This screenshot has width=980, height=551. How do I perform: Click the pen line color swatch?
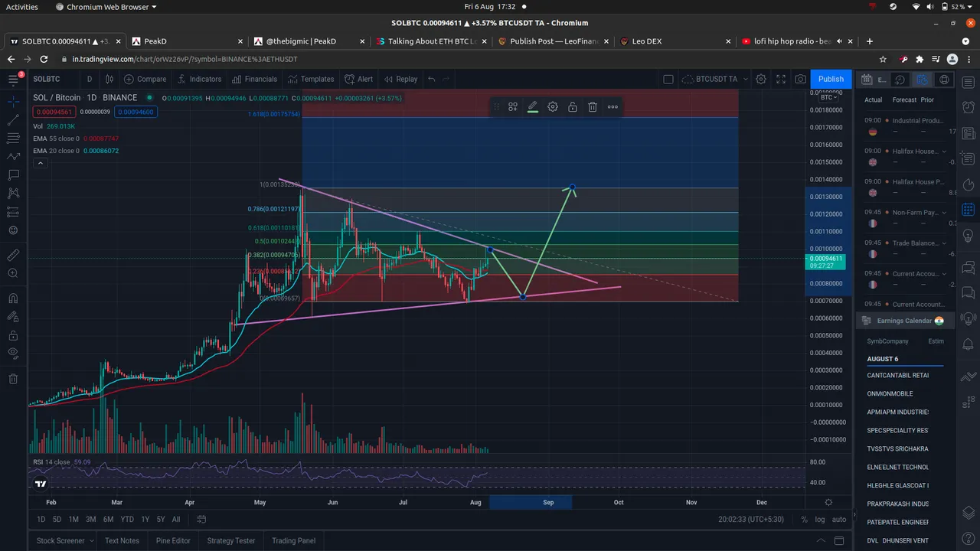[533, 107]
